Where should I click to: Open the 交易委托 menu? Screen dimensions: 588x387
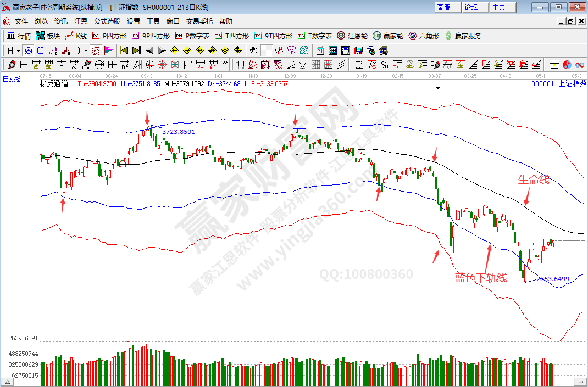199,21
